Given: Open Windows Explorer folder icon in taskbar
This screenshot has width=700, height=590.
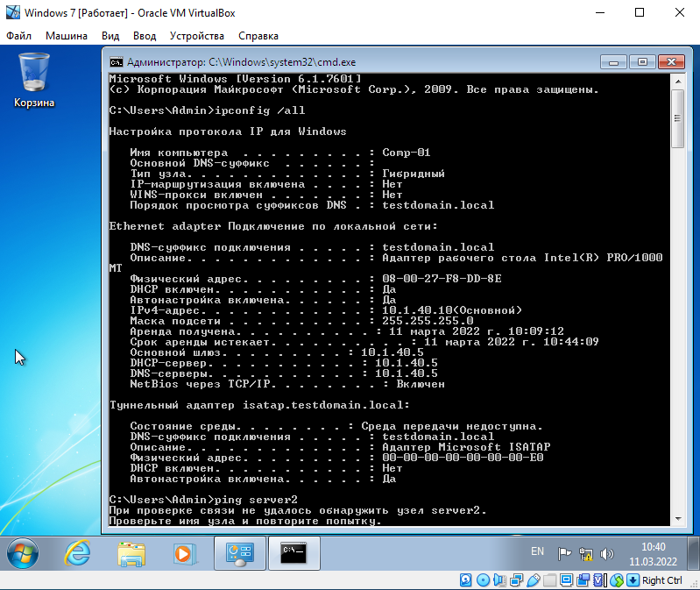Looking at the screenshot, I should pos(131,553).
